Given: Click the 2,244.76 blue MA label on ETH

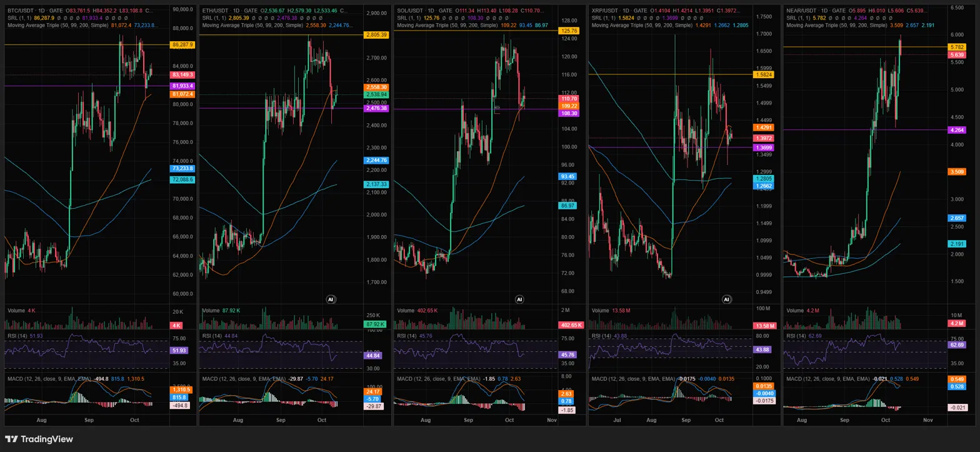Looking at the screenshot, I should click(376, 160).
